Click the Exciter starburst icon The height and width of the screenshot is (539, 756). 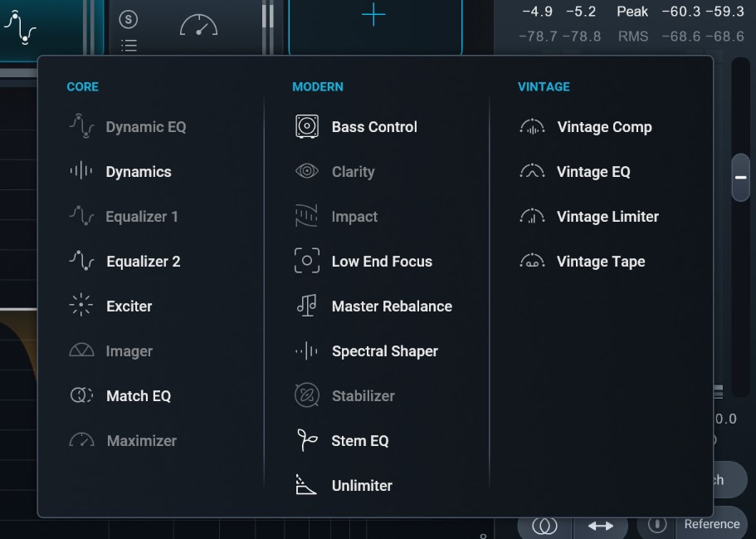point(80,306)
